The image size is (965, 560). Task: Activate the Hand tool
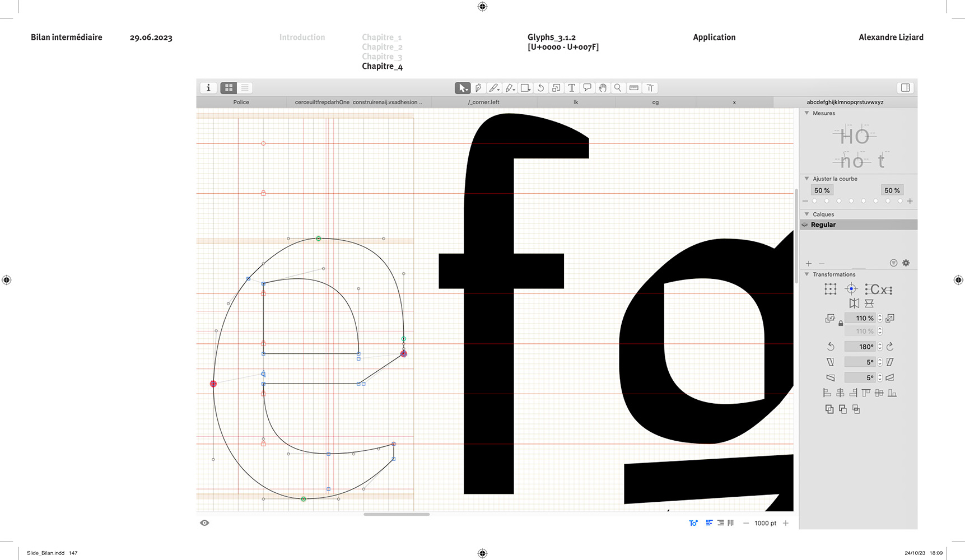click(603, 88)
